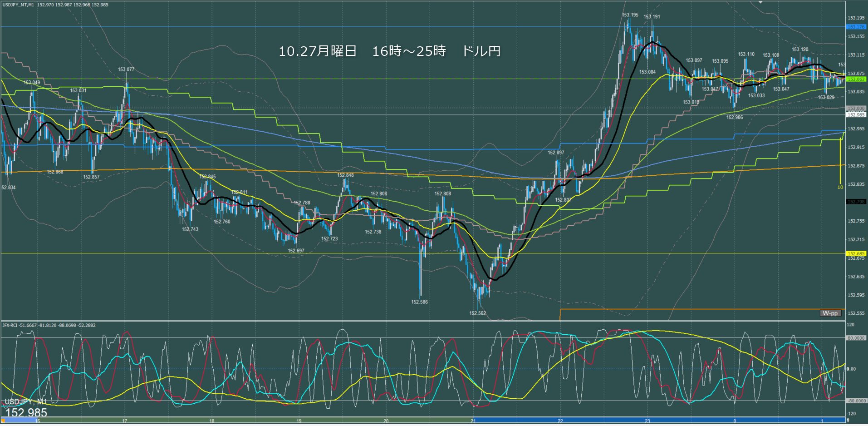Viewport: 868px width, 426px height.
Task: Click the 152.586 spike low annotation
Action: click(x=419, y=302)
